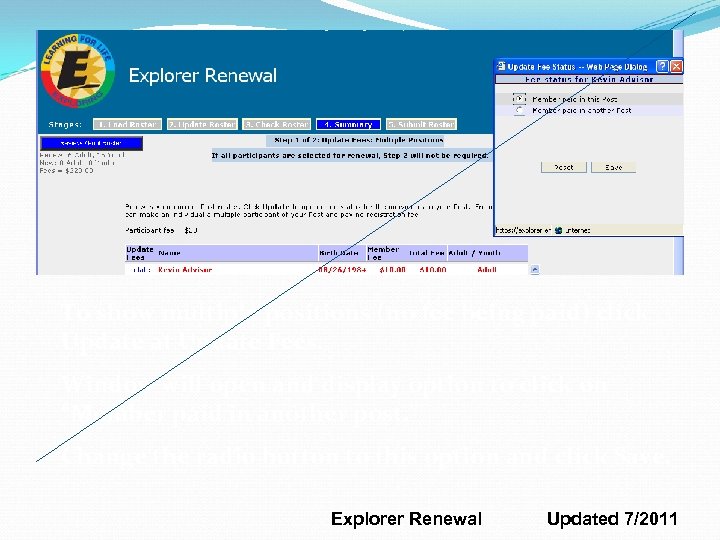
Task: Click the Reset button in the dialog
Action: click(x=563, y=167)
